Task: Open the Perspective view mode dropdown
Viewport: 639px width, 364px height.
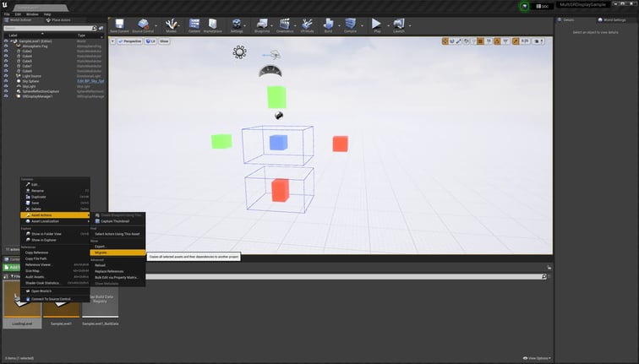Action: click(129, 41)
